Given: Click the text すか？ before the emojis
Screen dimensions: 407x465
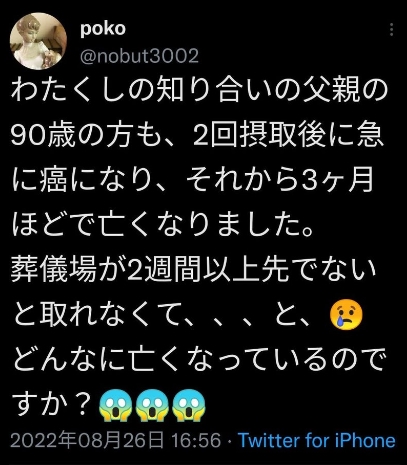Looking at the screenshot, I should point(53,405).
